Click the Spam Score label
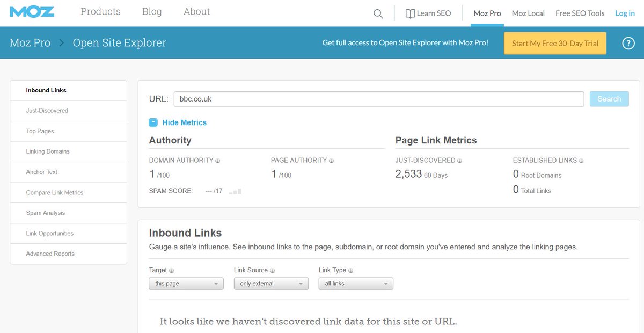This screenshot has height=333, width=644. (x=171, y=191)
